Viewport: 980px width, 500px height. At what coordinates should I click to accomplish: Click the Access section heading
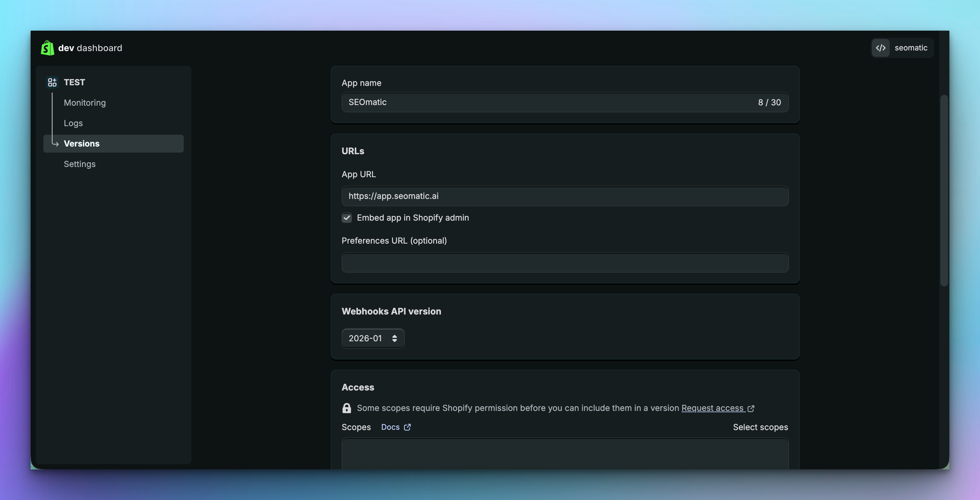358,387
